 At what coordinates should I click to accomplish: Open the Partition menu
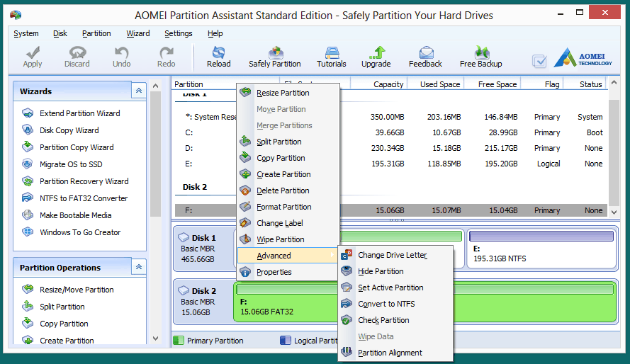(96, 33)
